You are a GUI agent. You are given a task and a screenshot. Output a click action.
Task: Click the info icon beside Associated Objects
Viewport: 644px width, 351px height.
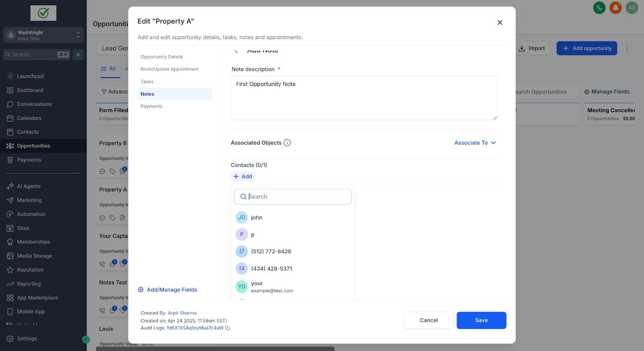coord(287,143)
